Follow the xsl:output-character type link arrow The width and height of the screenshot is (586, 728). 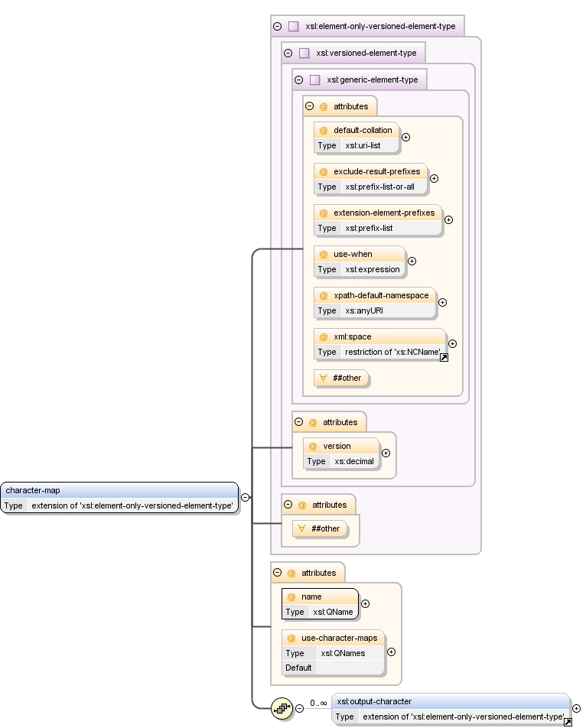click(x=568, y=723)
